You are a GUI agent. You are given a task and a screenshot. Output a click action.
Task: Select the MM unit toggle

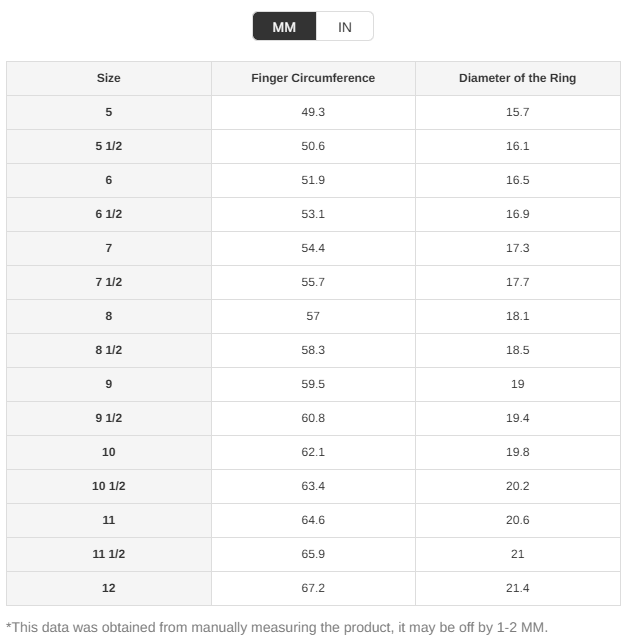click(x=284, y=27)
